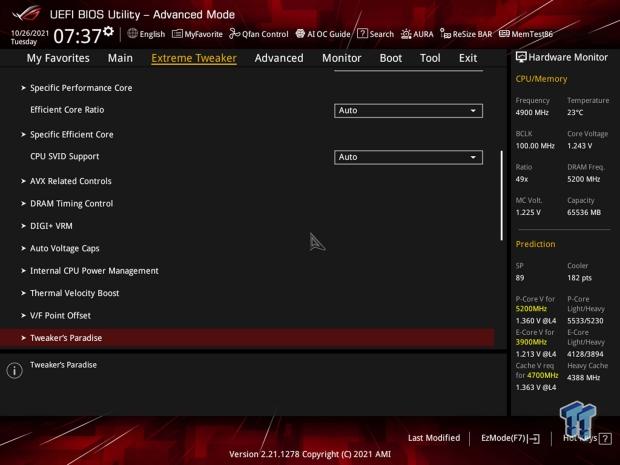Click the ROG logo
The width and height of the screenshot is (620, 465).
(26, 13)
